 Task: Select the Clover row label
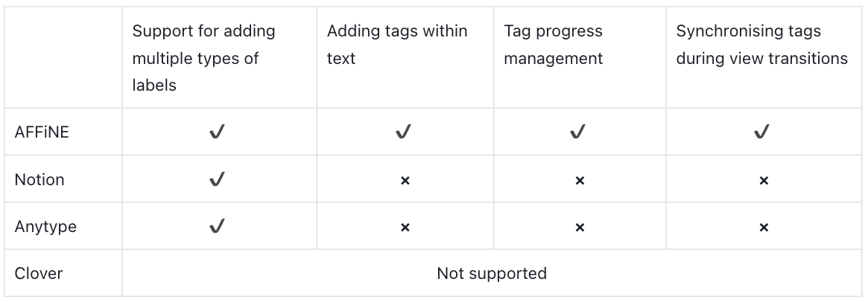coord(39,273)
